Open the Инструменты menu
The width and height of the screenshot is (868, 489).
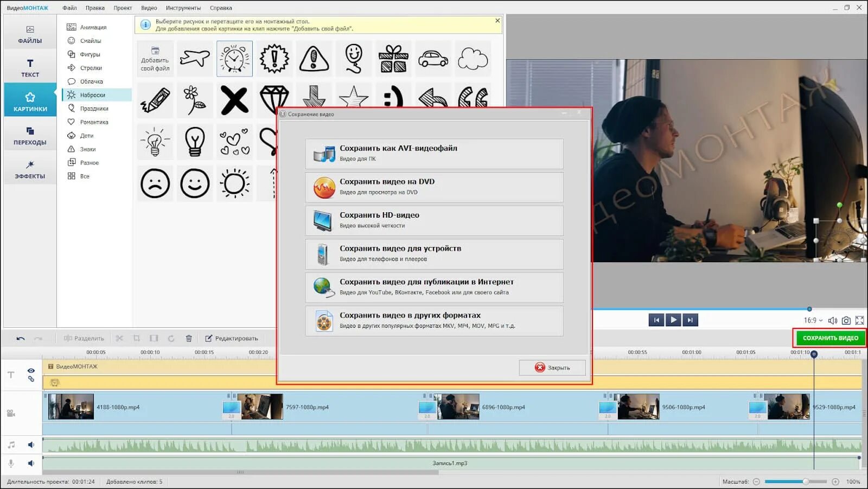coord(183,8)
